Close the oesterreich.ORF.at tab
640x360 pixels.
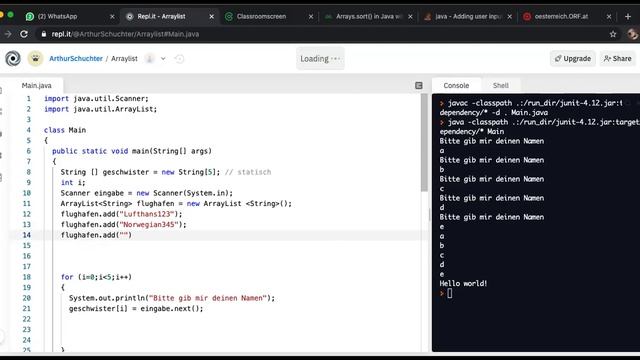point(609,16)
